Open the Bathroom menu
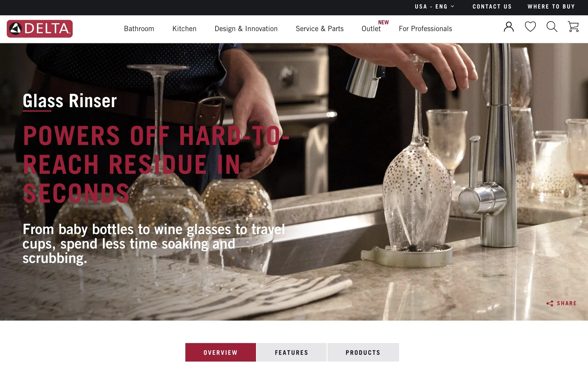588x371 pixels. tap(139, 28)
